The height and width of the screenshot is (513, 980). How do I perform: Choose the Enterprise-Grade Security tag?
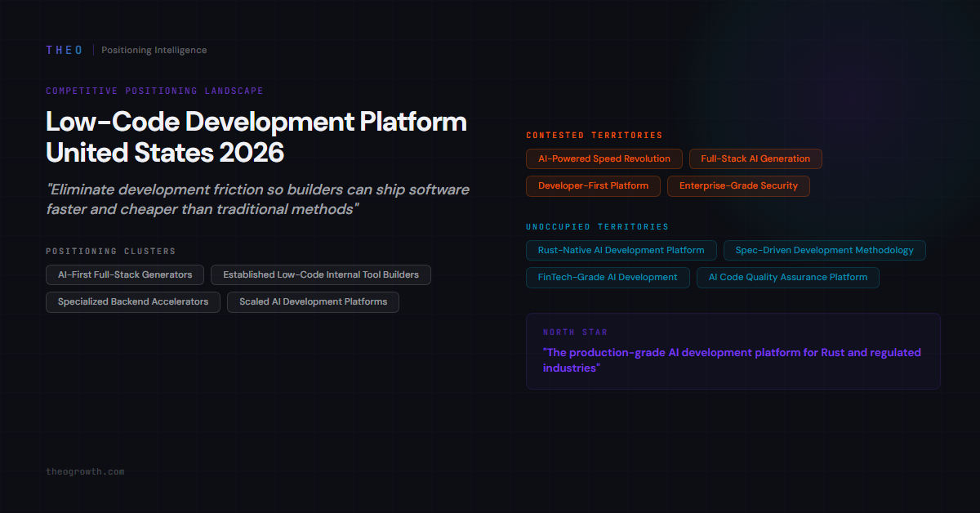click(x=739, y=185)
